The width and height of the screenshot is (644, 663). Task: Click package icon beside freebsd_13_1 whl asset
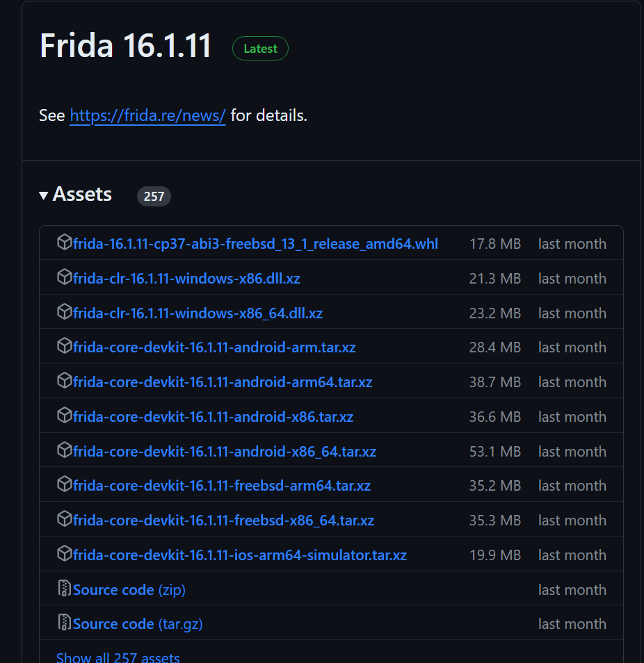64,243
